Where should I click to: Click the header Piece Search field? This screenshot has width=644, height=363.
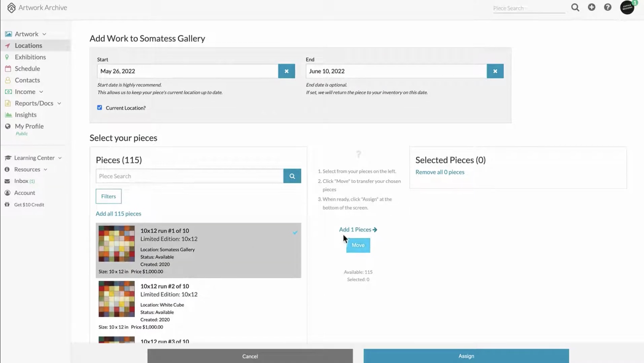point(529,8)
